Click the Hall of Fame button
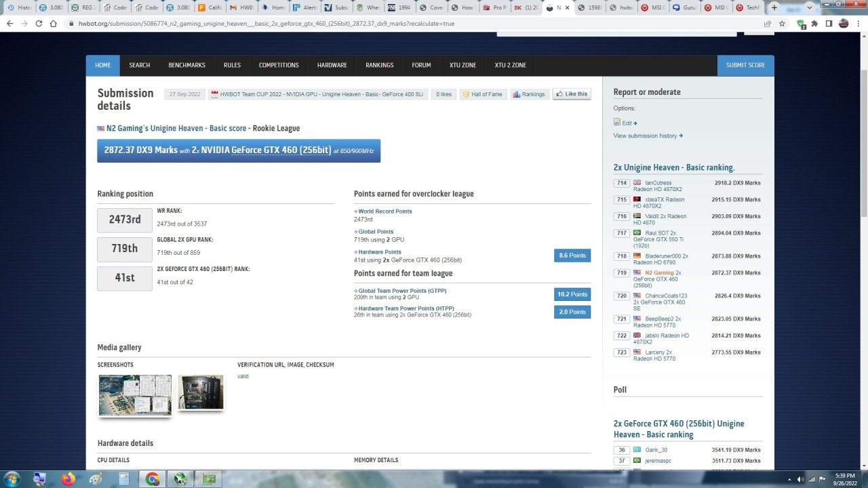Screen dimensions: 868x488 [x=482, y=94]
